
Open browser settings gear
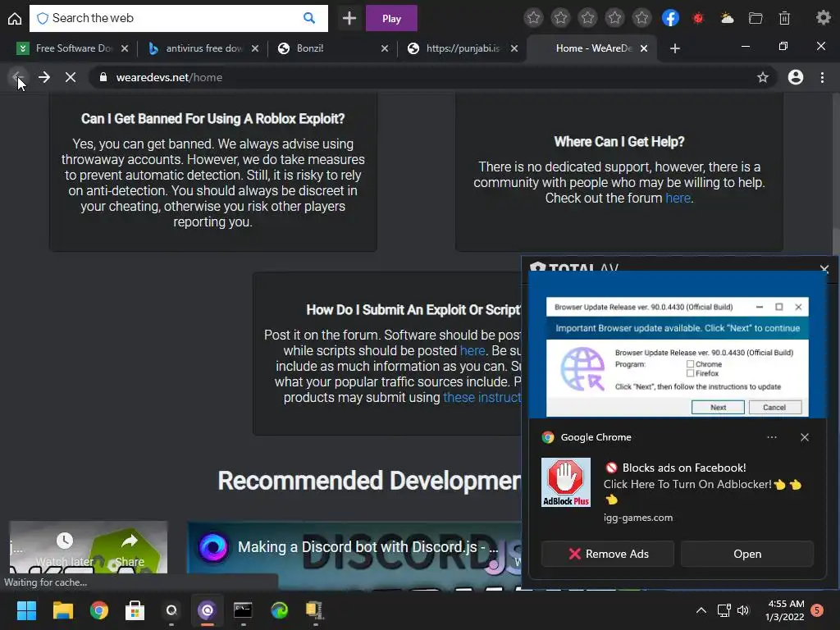823,18
